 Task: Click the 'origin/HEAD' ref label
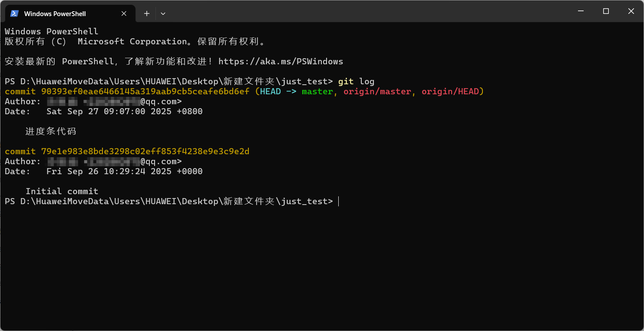[x=450, y=92]
